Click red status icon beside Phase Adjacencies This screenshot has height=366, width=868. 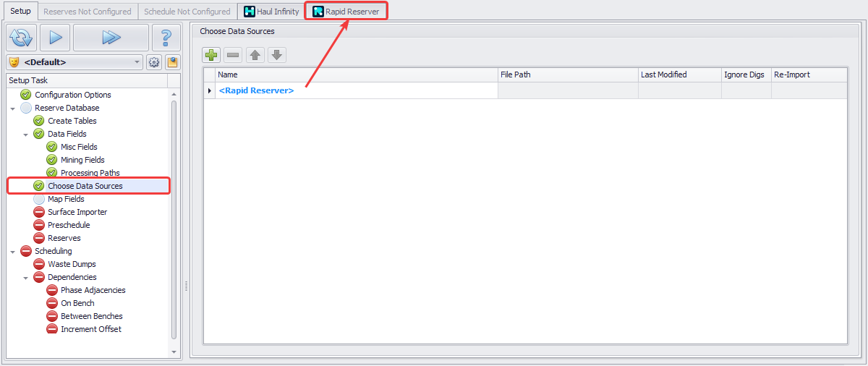[52, 290]
